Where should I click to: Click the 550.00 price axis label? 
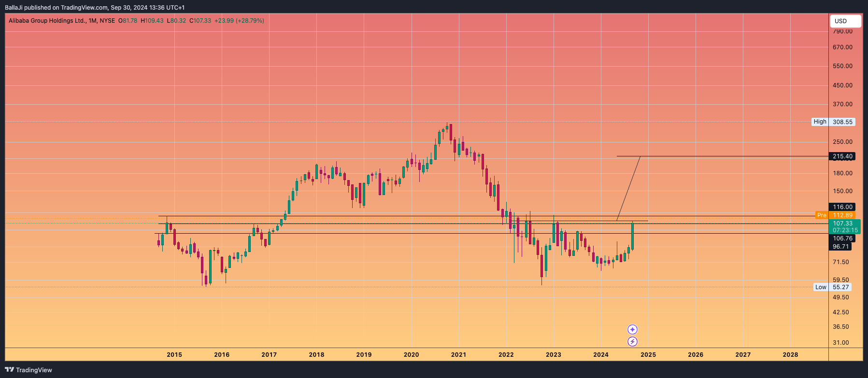842,66
